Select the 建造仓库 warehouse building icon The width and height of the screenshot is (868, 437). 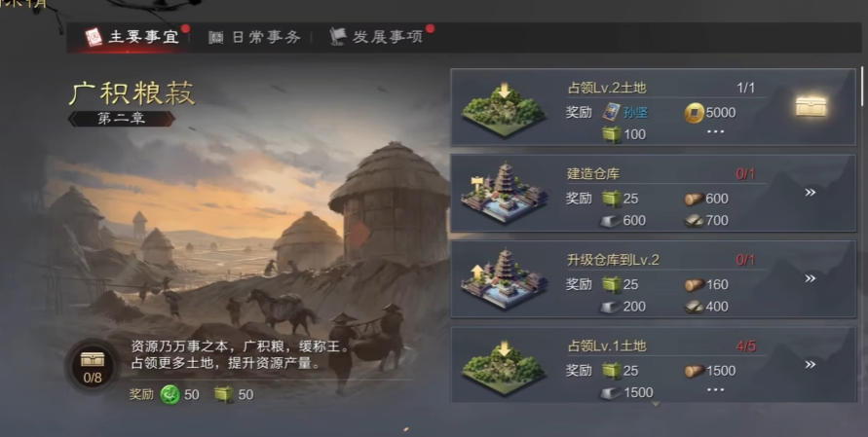[504, 193]
